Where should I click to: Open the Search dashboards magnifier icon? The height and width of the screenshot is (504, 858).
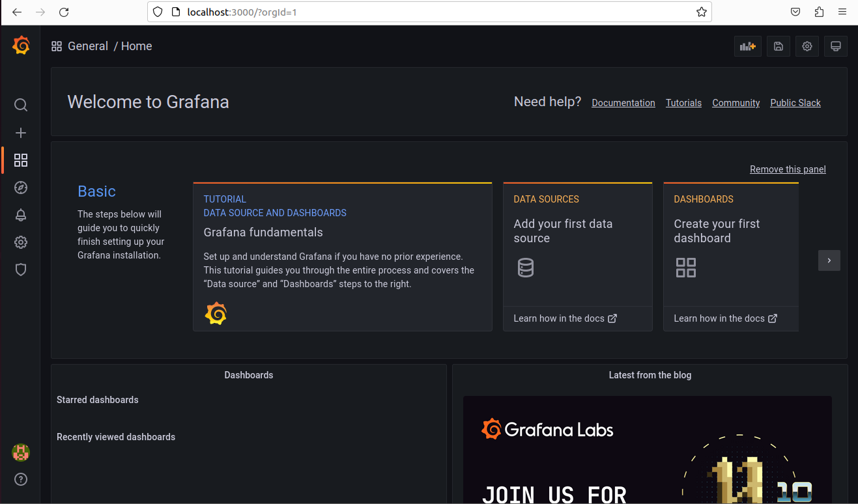tap(21, 105)
